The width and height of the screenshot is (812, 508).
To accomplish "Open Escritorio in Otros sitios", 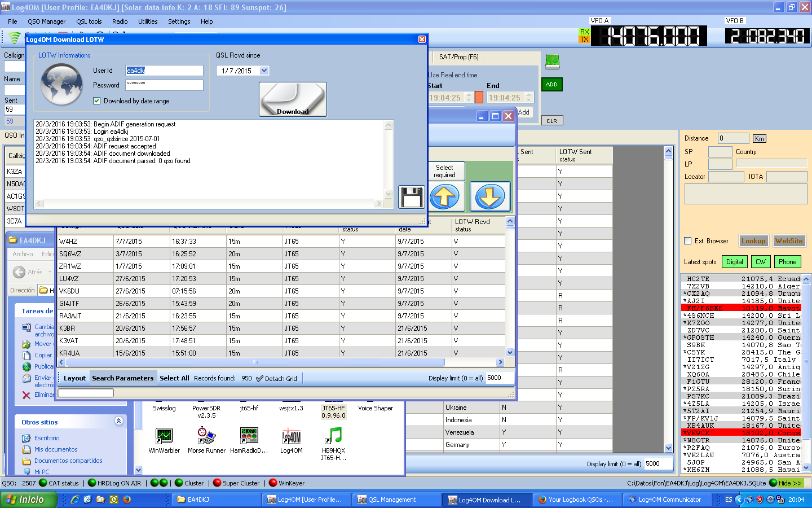I will pyautogui.click(x=47, y=438).
